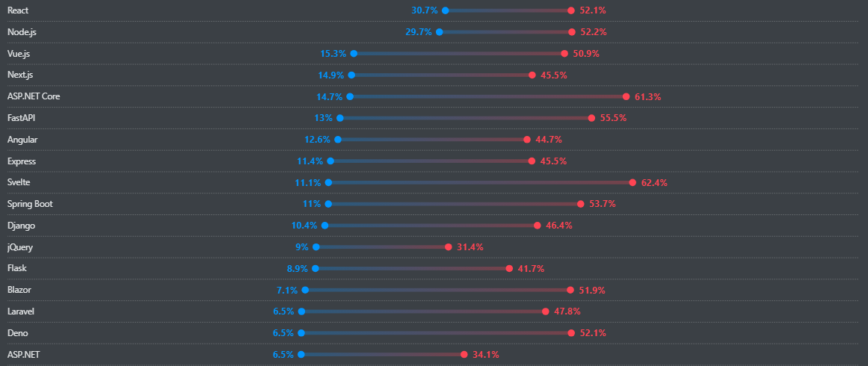Viewport: 868px width, 366px height.
Task: Click the red 61.3% dot for ASP.NET Core
Action: 626,97
